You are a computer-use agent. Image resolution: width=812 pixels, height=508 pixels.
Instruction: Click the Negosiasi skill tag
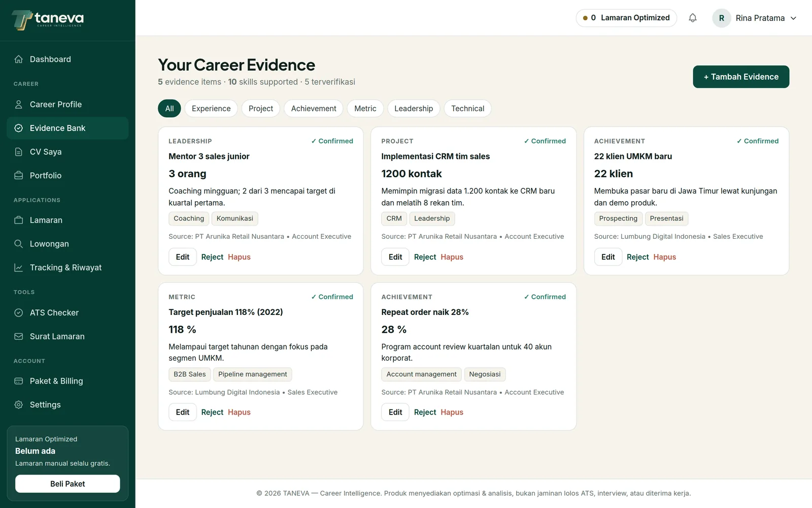point(485,374)
